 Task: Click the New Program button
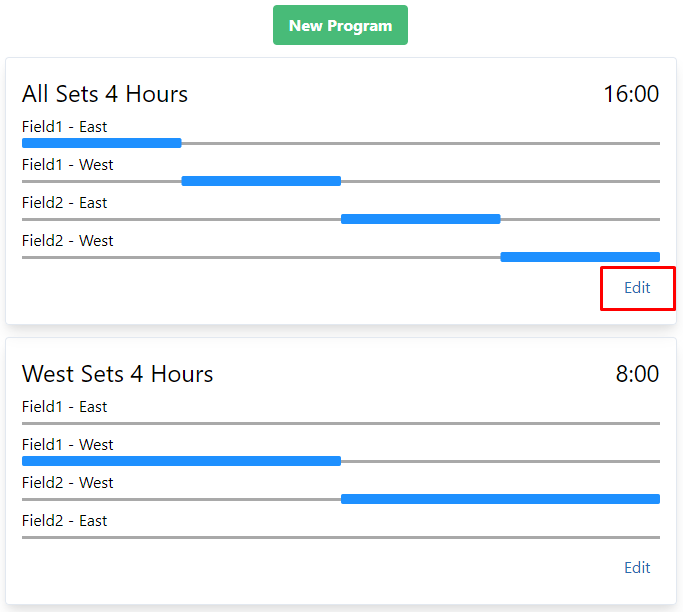click(x=340, y=26)
